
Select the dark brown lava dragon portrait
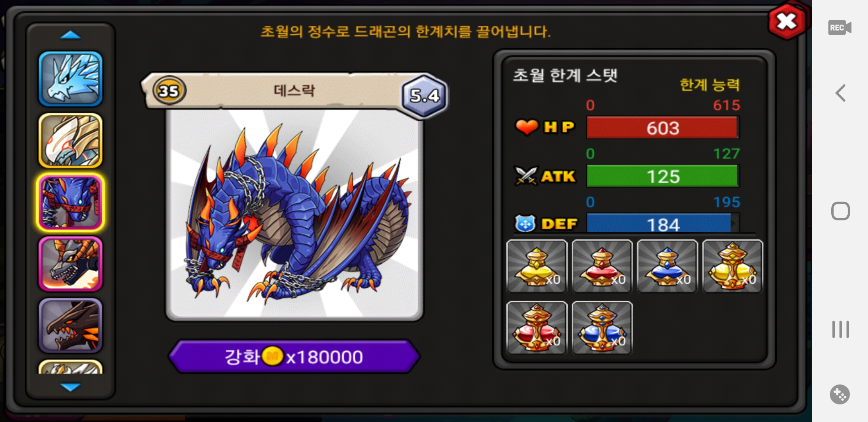point(70,325)
